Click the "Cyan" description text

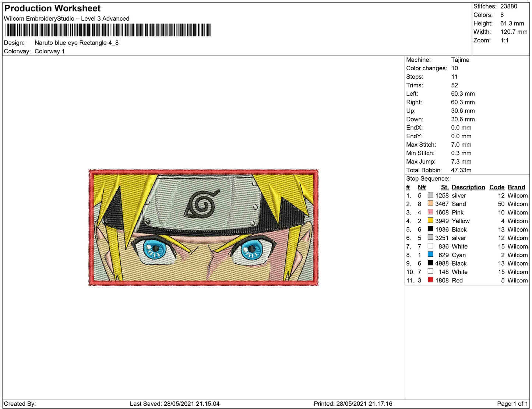pos(459,255)
